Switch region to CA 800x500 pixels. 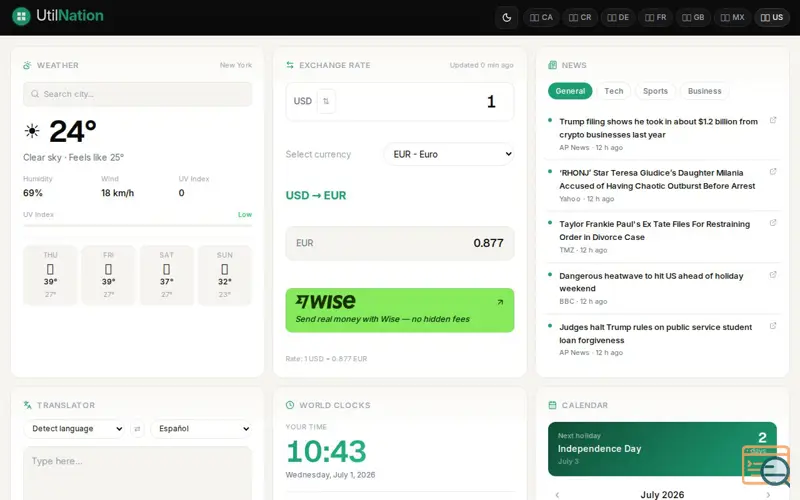[541, 17]
